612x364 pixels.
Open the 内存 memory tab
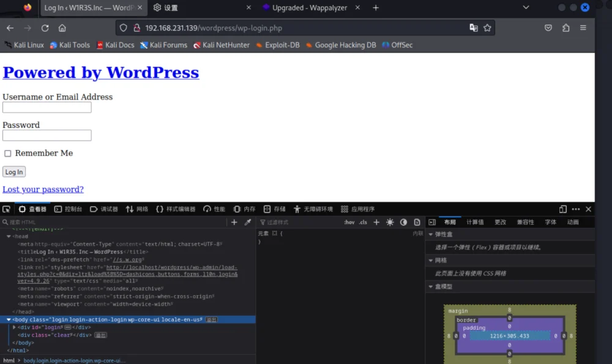pos(244,209)
